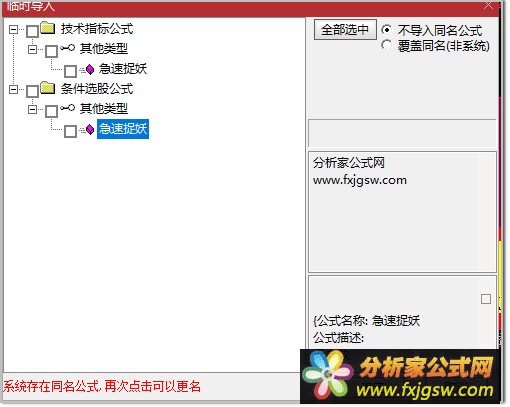Select first 急速捉妖 tree item label
This screenshot has height=407, width=510.
pos(123,69)
